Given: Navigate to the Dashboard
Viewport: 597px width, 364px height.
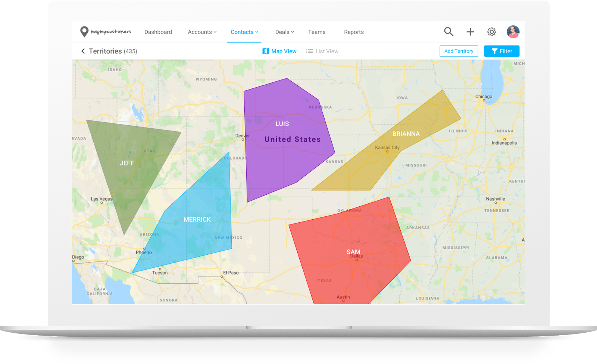Looking at the screenshot, I should coord(158,32).
